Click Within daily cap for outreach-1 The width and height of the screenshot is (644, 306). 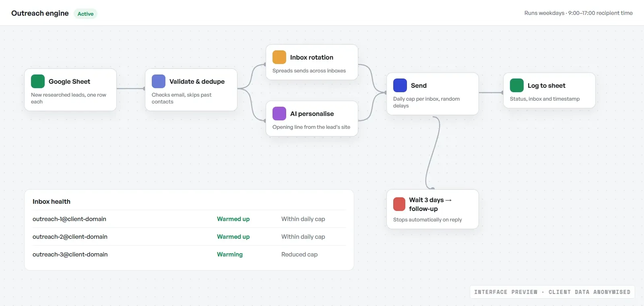[303, 219]
